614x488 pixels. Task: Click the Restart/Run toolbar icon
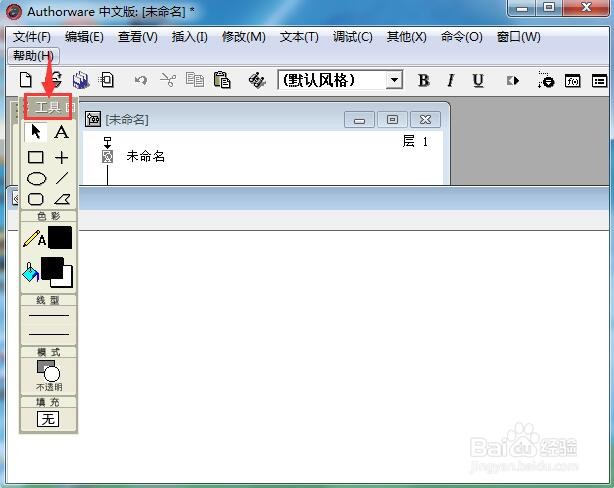pyautogui.click(x=513, y=81)
